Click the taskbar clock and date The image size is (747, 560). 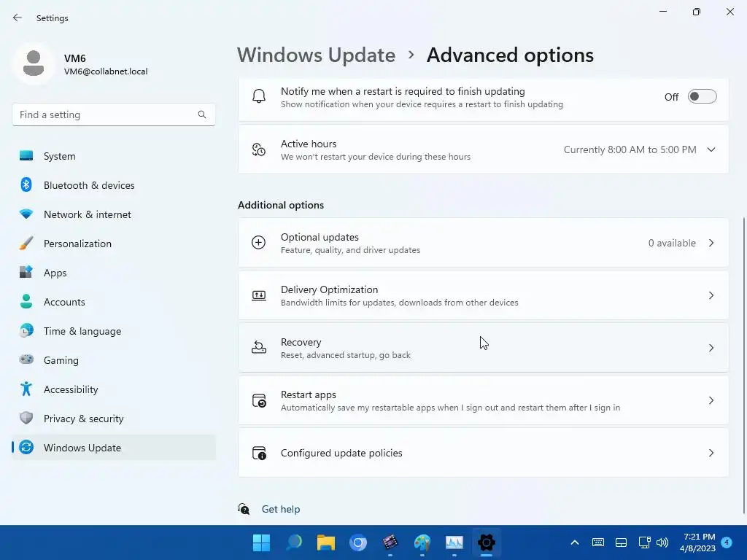[699, 542]
